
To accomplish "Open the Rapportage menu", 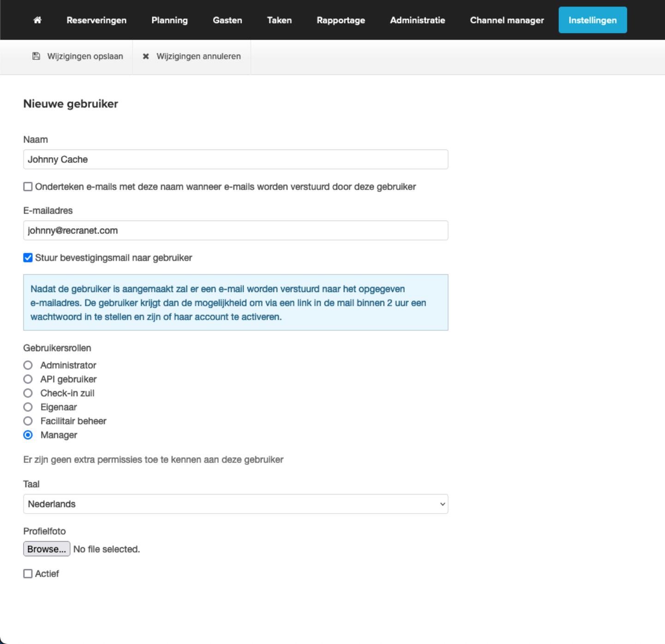I will coord(341,20).
